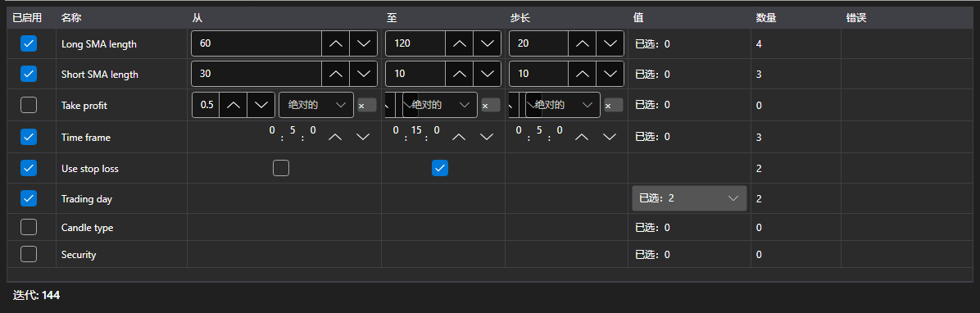Select the Long SMA length name cell
Viewport: 980px width, 313px height.
(122, 43)
